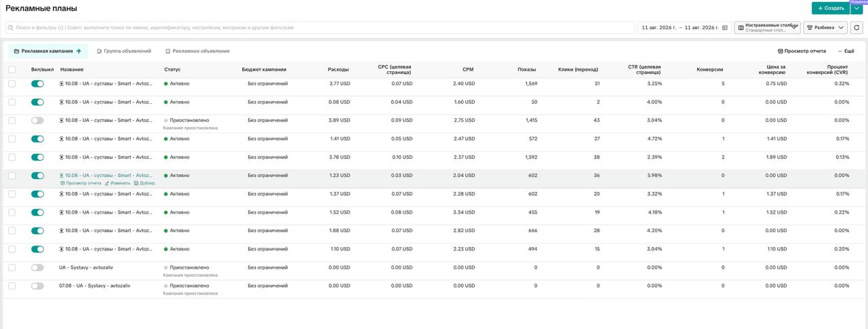Click the columns icon in Настраиваемые столбцы
The image size is (868, 329).
pos(741,28)
